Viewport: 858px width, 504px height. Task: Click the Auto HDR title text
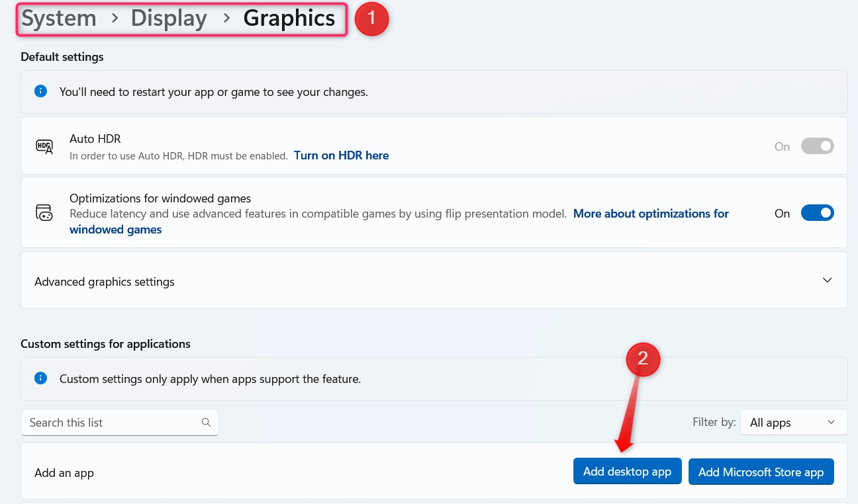[95, 139]
